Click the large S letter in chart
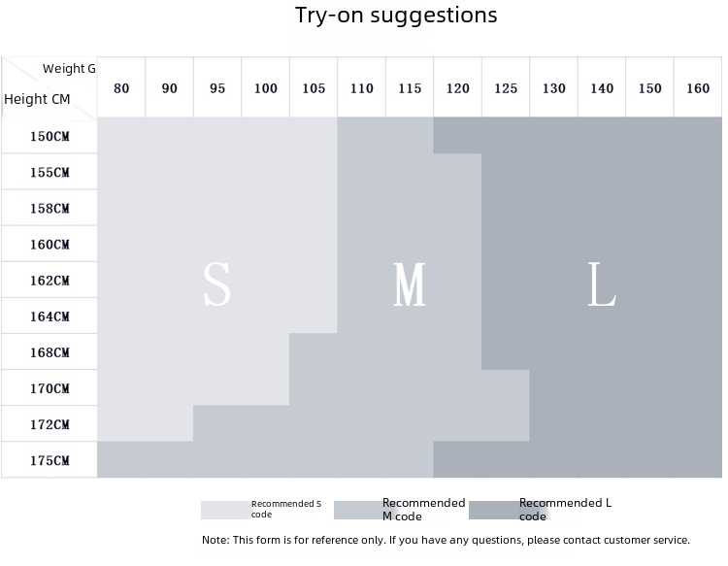Screen dimensions: 728x566 click(216, 285)
